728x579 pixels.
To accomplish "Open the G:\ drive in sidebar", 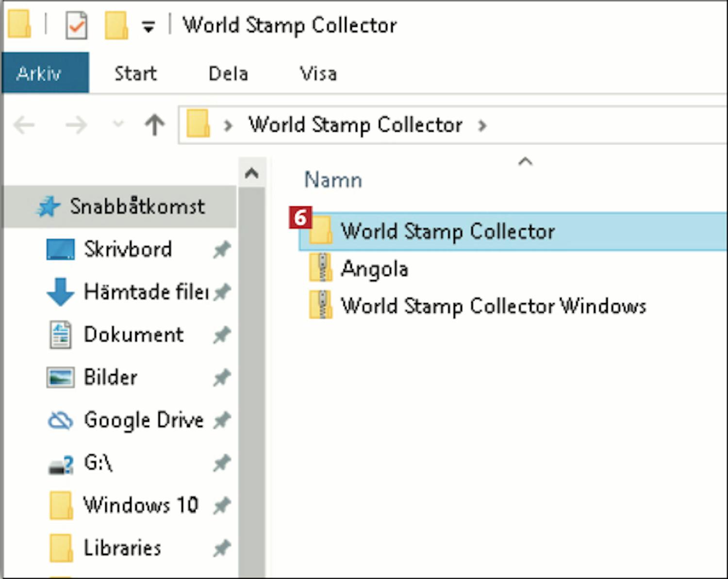I will tap(99, 462).
